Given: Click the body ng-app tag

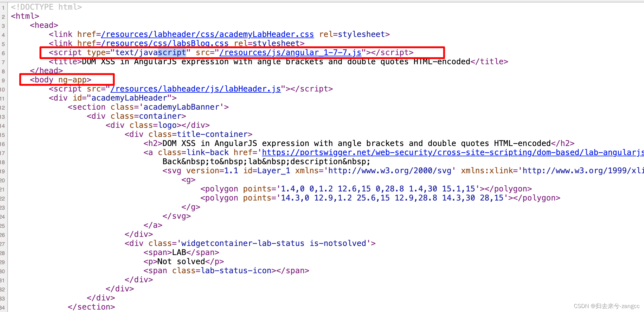Looking at the screenshot, I should (61, 80).
